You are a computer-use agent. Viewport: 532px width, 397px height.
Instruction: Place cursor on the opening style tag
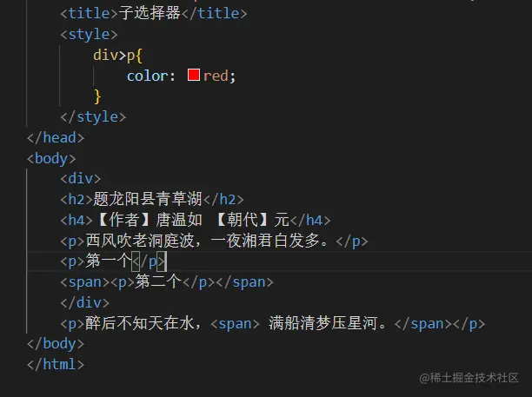(89, 35)
